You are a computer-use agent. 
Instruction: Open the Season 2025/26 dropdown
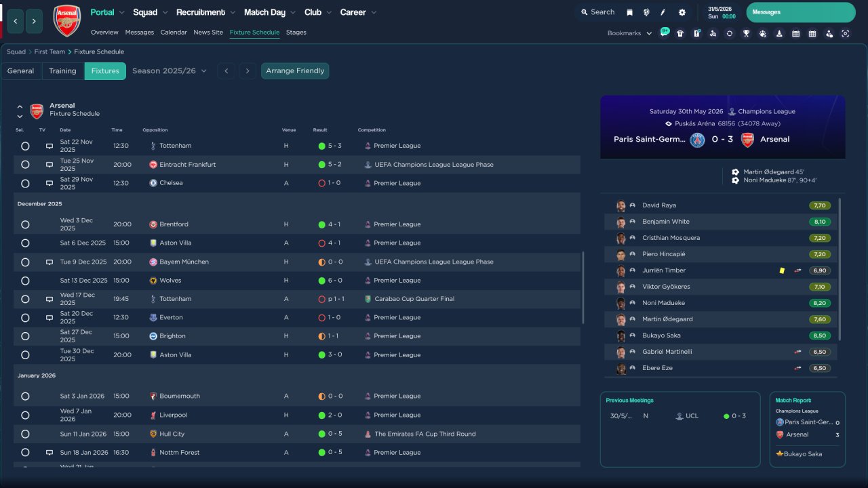coord(170,71)
